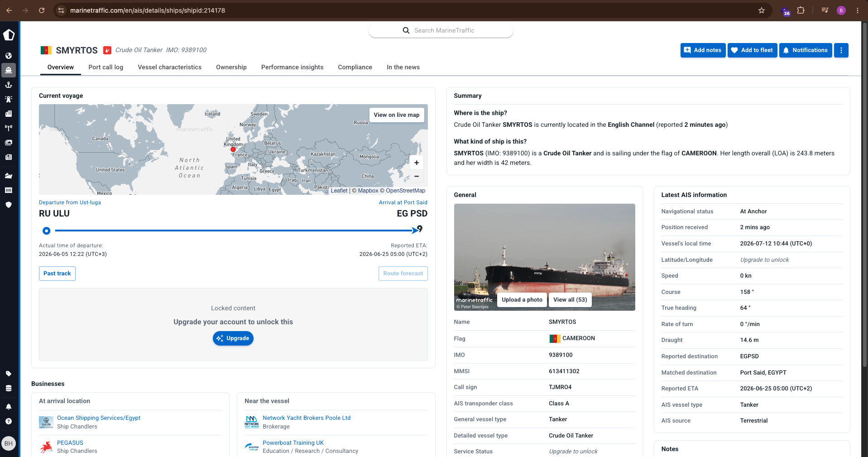The image size is (868, 457).
Task: Open the database icon in the sidebar
Action: 9,388
